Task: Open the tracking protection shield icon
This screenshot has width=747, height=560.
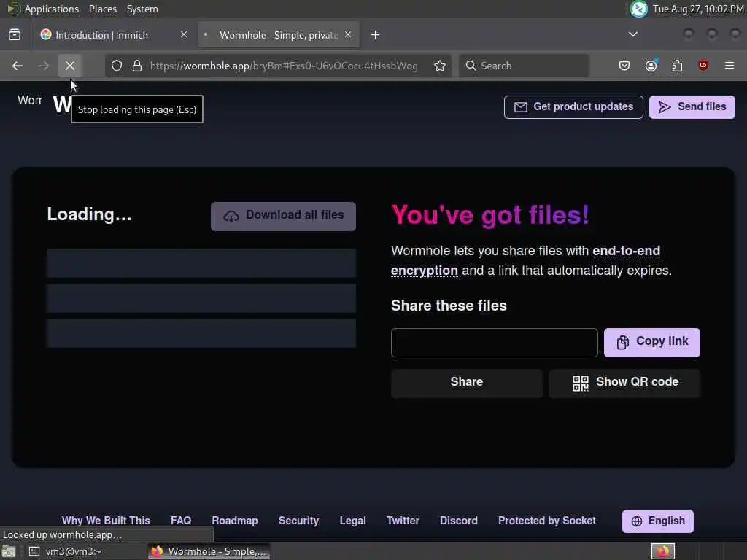Action: (x=117, y=66)
